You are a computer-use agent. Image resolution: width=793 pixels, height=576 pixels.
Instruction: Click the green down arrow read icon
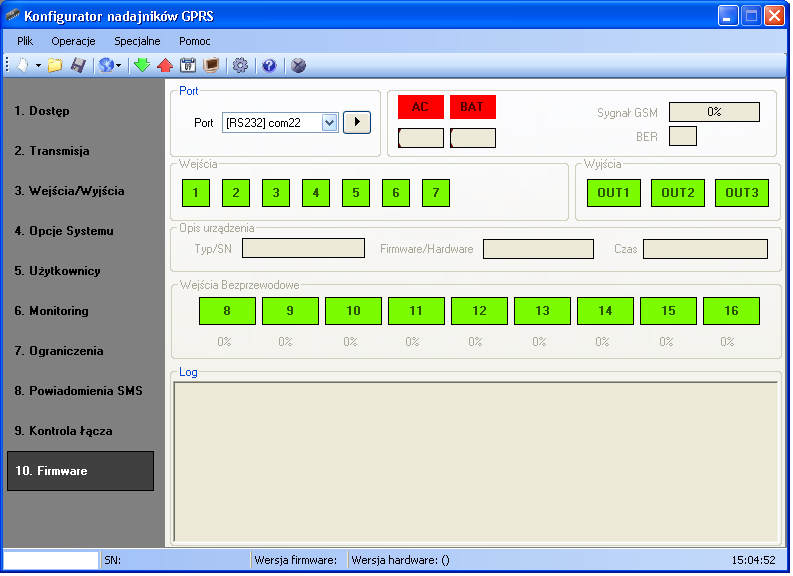coord(142,66)
